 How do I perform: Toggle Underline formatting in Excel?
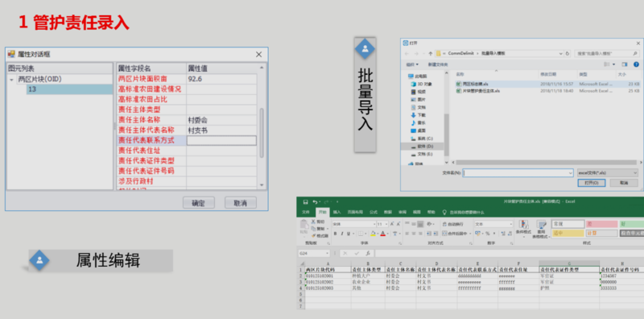point(349,234)
